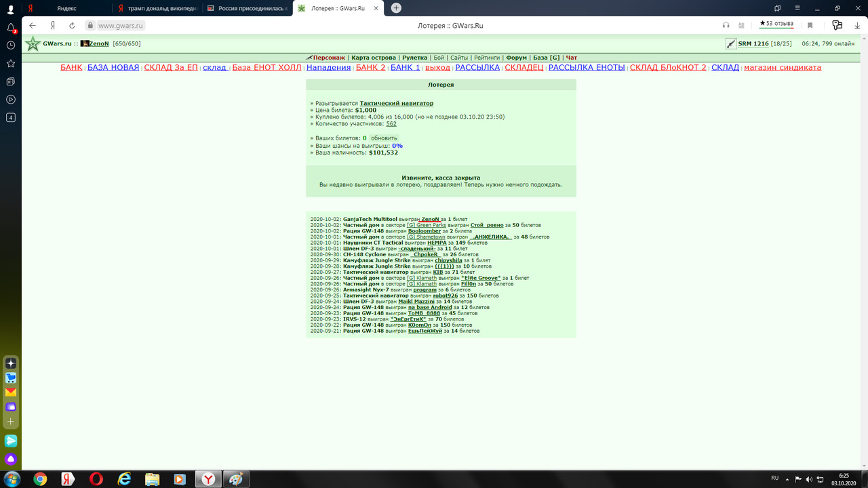Launch Opera from the taskbar
Viewport: 868px width, 488px height.
click(96, 479)
